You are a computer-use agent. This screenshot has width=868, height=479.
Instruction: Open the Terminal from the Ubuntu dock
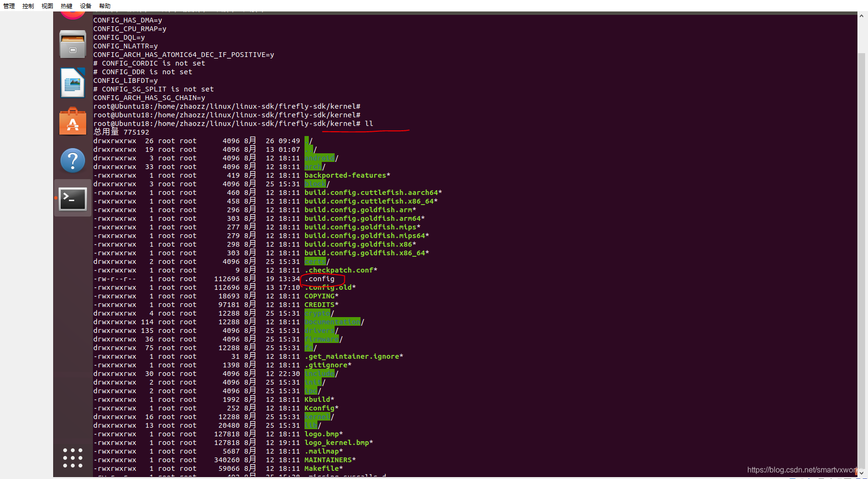coord(72,198)
